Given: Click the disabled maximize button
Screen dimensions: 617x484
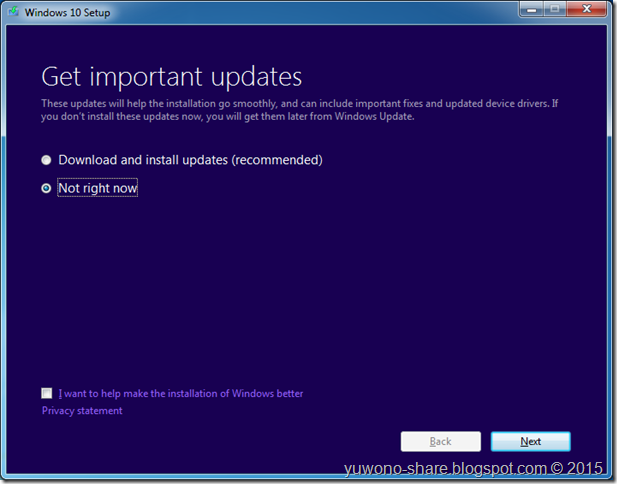Looking at the screenshot, I should point(555,9).
